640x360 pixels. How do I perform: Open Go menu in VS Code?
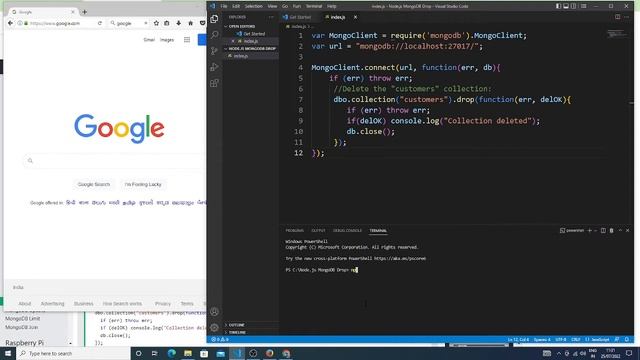click(285, 6)
